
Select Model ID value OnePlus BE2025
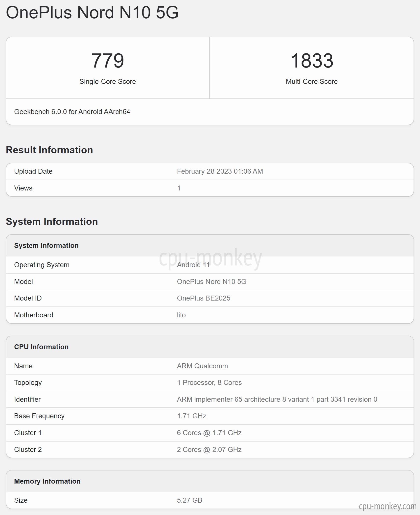click(204, 298)
